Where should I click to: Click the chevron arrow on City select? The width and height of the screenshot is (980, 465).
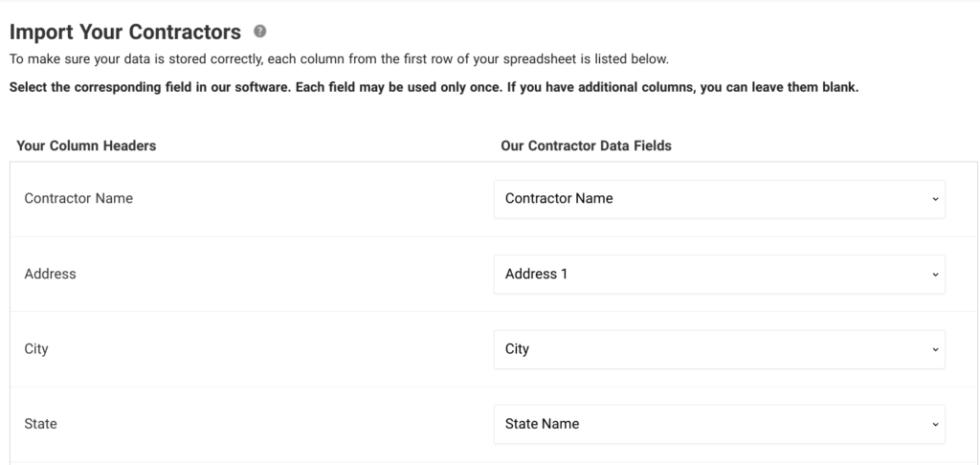click(x=934, y=349)
